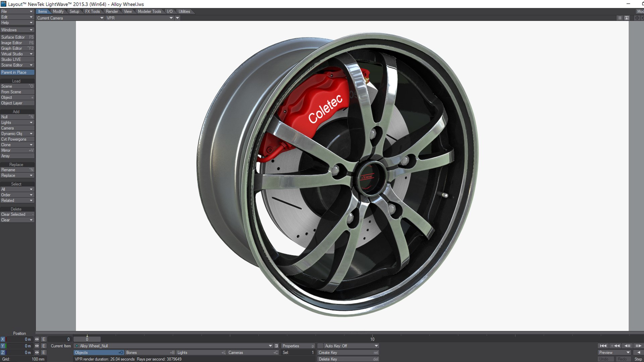Step forward one frame button
Image resolution: width=644 pixels, height=362 pixels.
pos(638,346)
